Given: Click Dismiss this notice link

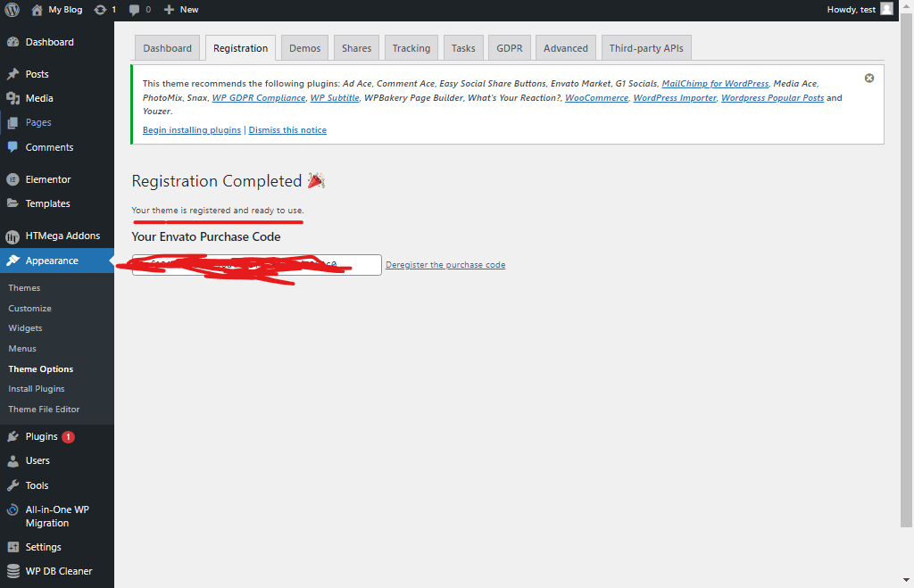Looking at the screenshot, I should click(x=287, y=130).
